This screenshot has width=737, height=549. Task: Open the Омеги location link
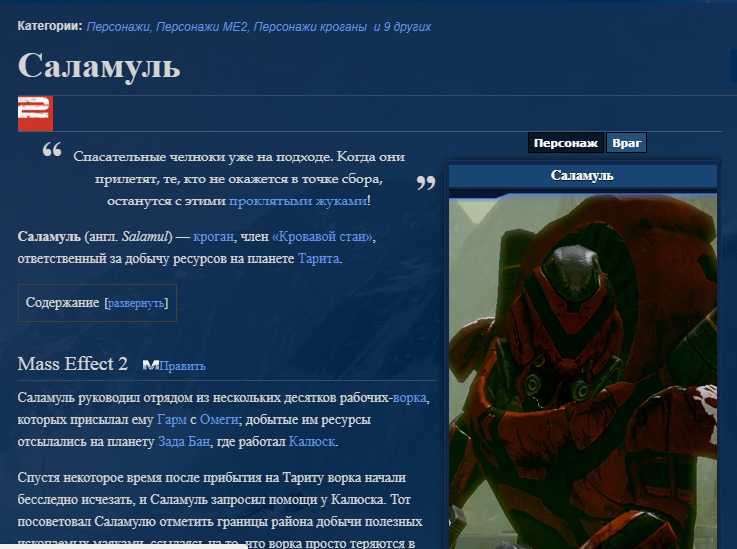click(219, 419)
